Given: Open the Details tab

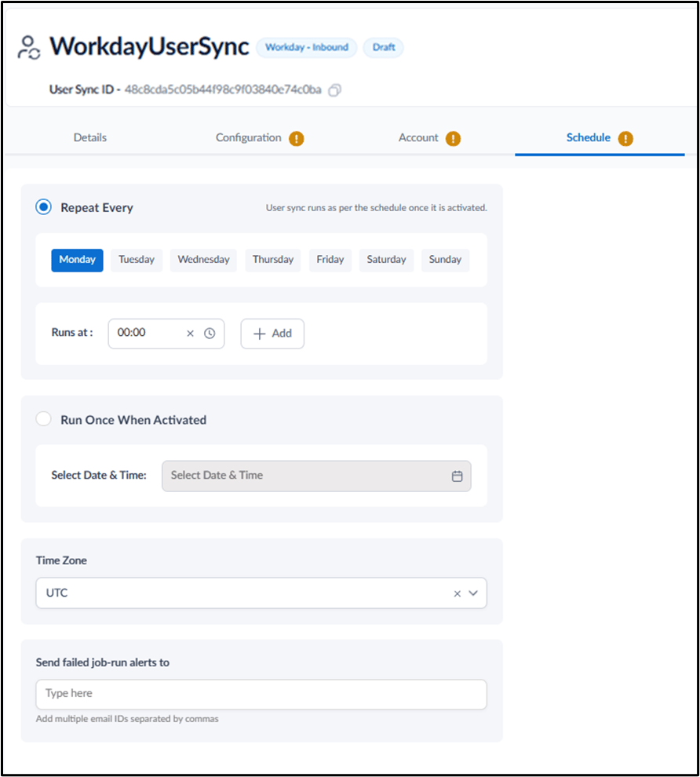Looking at the screenshot, I should tap(90, 138).
